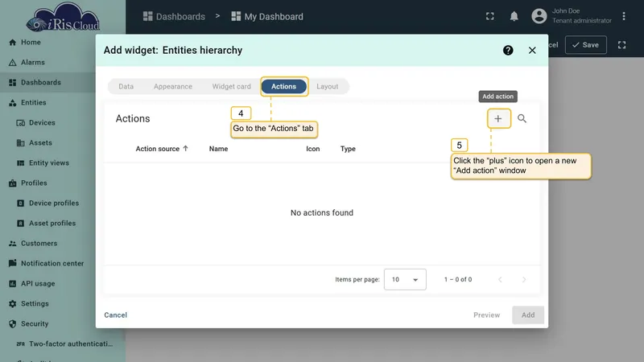Image resolution: width=644 pixels, height=362 pixels.
Task: Click the Security shield icon
Action: click(x=13, y=324)
